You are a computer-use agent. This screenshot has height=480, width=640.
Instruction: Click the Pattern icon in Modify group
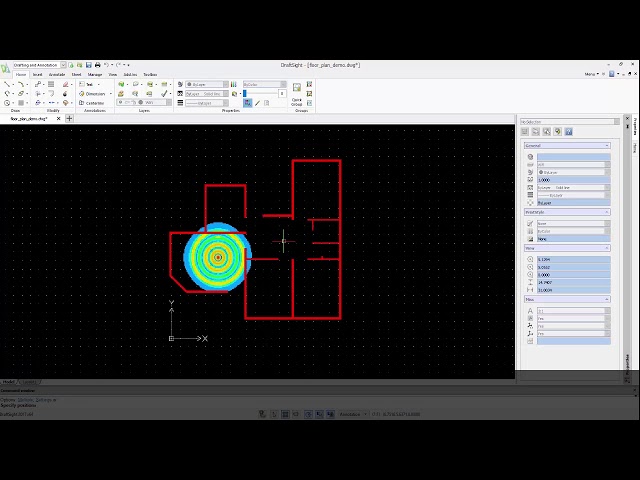click(51, 84)
